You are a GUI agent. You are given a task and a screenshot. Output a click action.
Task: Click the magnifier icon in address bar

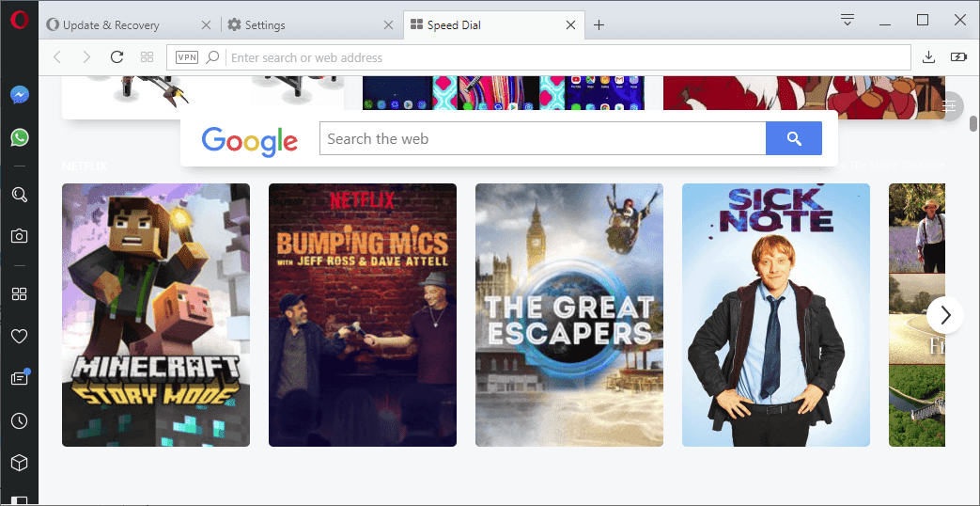(x=212, y=57)
